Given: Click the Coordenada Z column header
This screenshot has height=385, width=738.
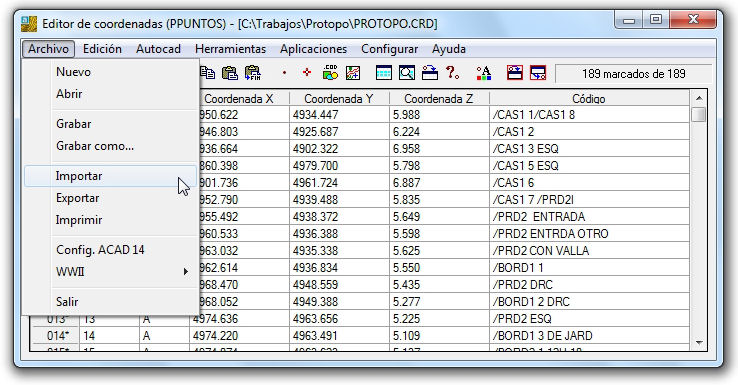Looking at the screenshot, I should [439, 98].
